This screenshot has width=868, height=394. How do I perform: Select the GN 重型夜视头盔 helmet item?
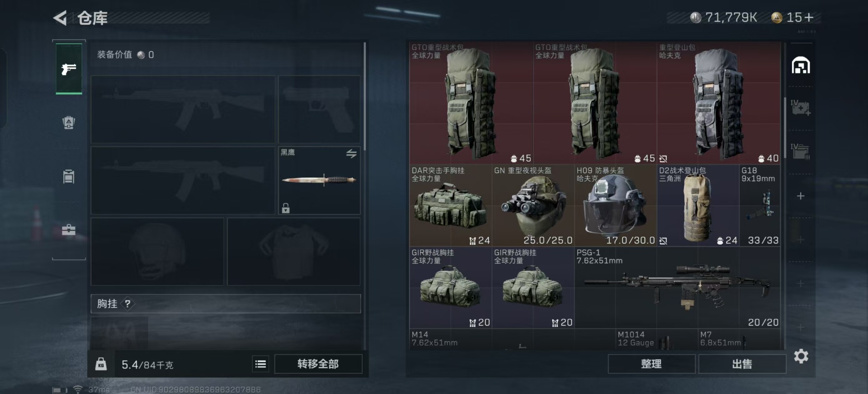tap(533, 205)
